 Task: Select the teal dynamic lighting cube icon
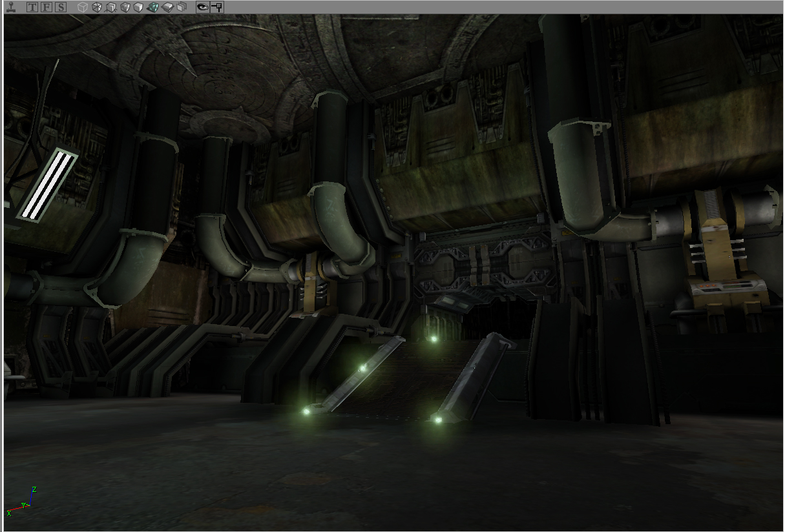coord(153,7)
